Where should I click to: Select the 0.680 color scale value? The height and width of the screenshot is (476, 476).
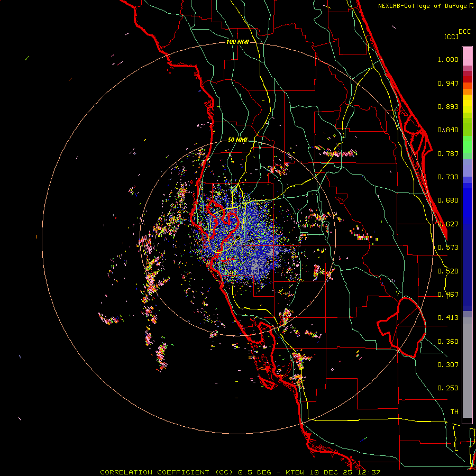[x=448, y=200]
